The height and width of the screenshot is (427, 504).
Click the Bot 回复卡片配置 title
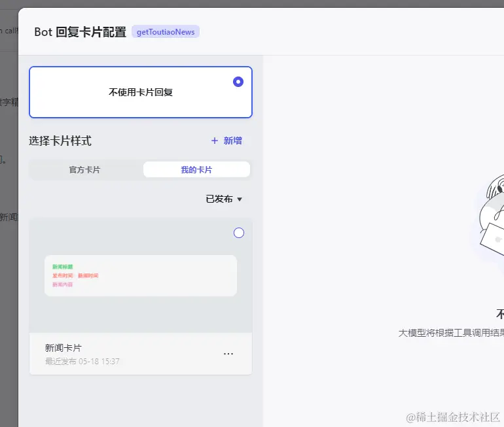pyautogui.click(x=81, y=32)
